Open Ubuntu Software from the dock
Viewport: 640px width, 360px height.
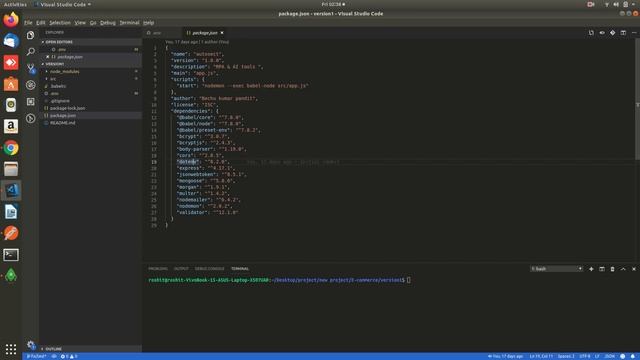[x=11, y=84]
